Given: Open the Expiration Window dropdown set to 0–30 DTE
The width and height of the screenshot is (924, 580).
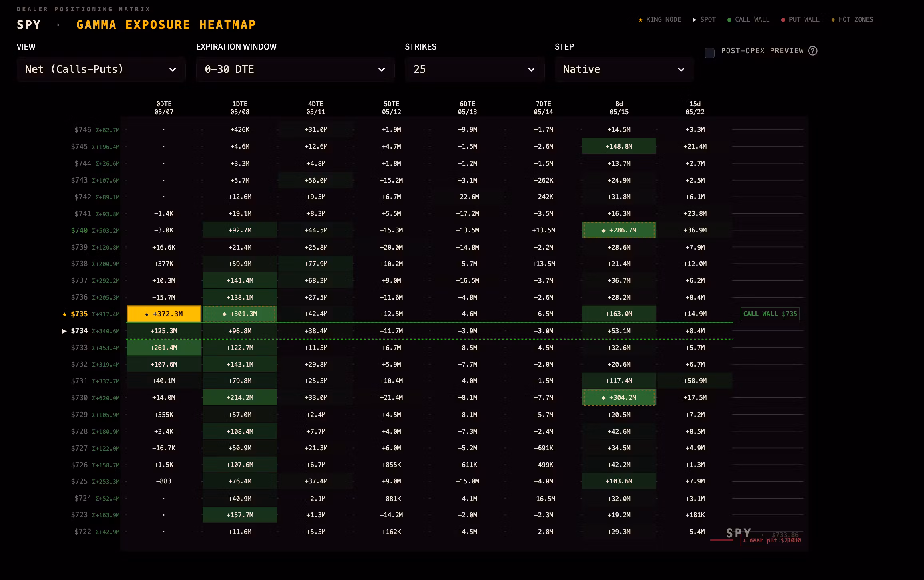Looking at the screenshot, I should 295,70.
